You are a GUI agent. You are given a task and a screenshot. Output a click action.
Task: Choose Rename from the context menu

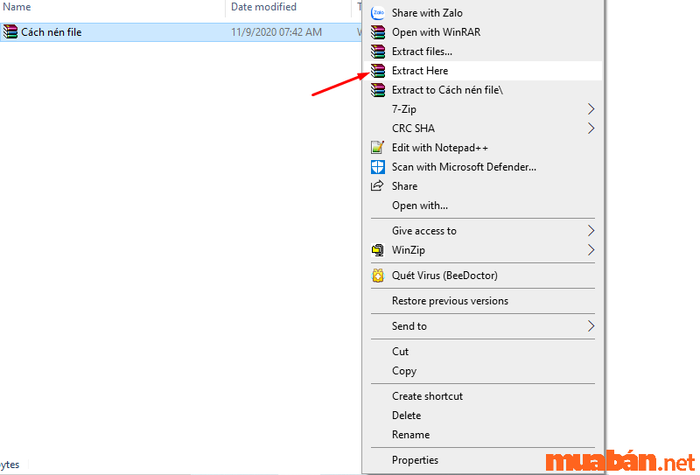483,435
